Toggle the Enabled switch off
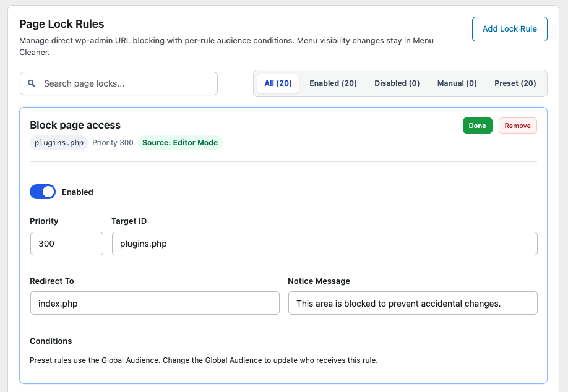 coord(43,192)
